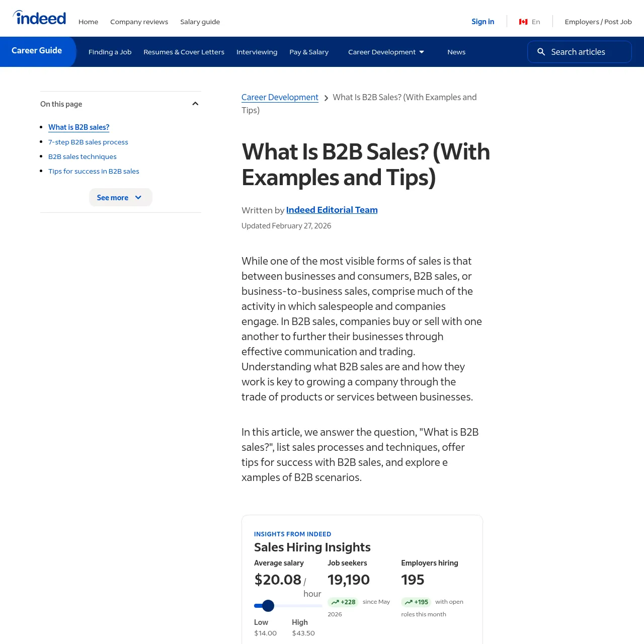The height and width of the screenshot is (644, 644).
Task: Click the High $43.50 salary value
Action: [x=303, y=633]
